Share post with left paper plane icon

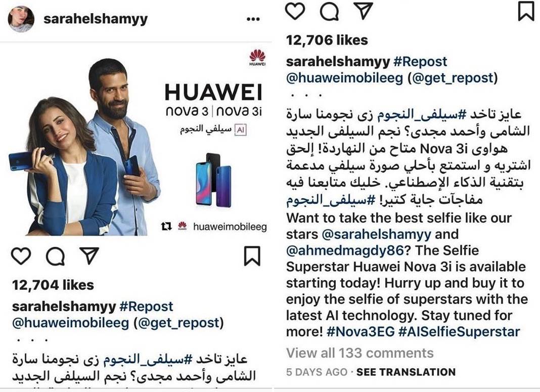(89, 255)
